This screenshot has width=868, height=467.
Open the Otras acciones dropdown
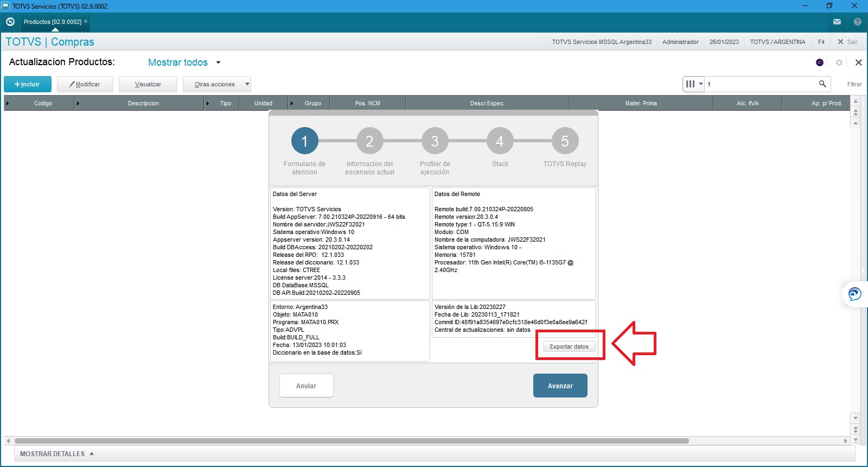[217, 84]
